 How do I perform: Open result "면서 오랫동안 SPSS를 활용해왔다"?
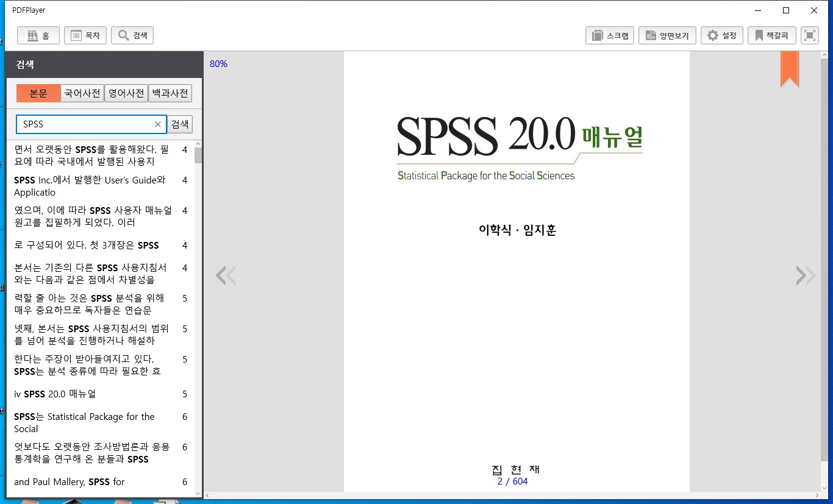click(101, 155)
